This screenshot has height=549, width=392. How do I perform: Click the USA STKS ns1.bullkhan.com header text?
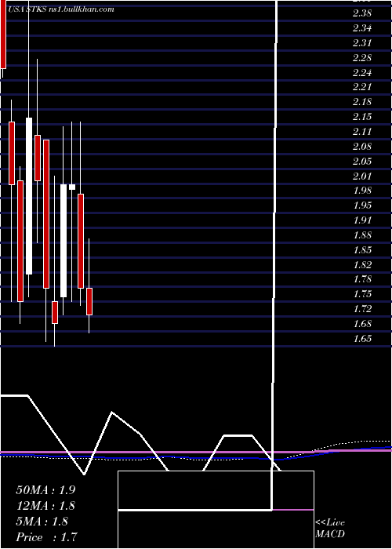pos(61,9)
